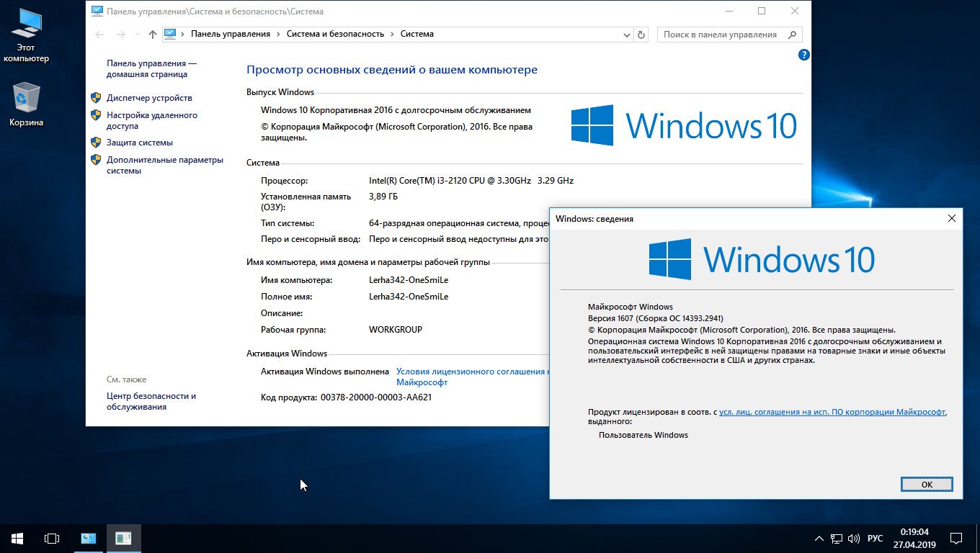Screen dimensions: 980x553
Task: Open Диспетчер устройств link
Action: [149, 98]
